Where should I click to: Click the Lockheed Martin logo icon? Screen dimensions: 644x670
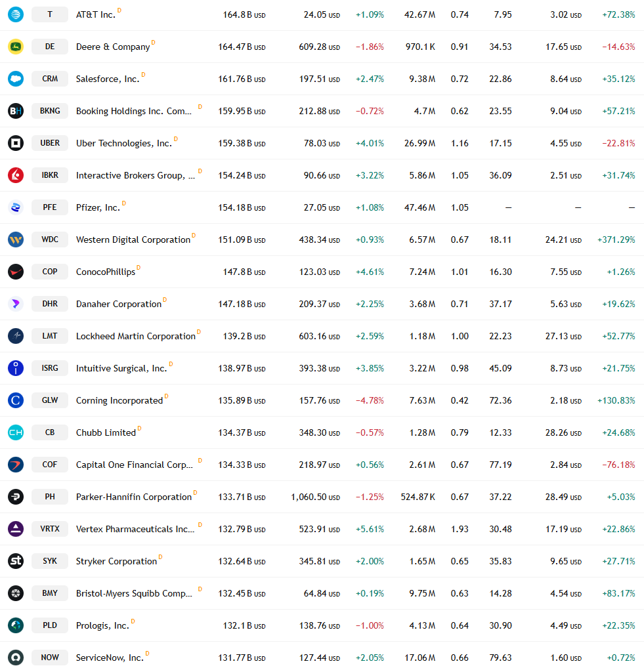[x=16, y=336]
